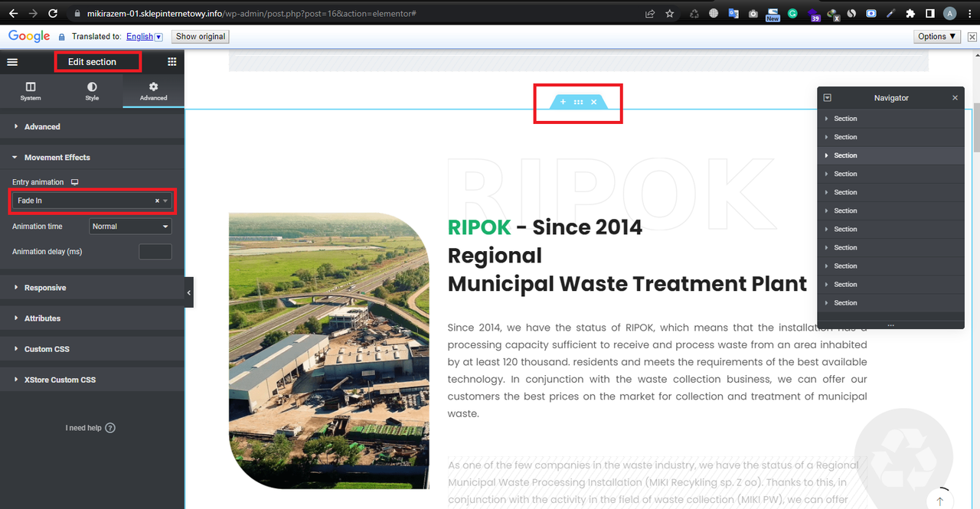
Task: Open the Extensions puzzle menu
Action: pyautogui.click(x=910, y=13)
